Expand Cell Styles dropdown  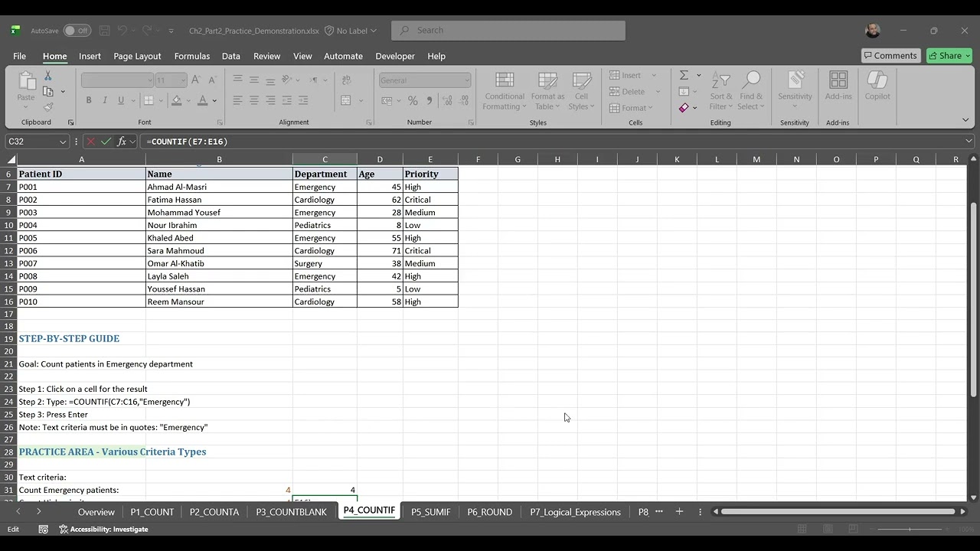coord(582,92)
